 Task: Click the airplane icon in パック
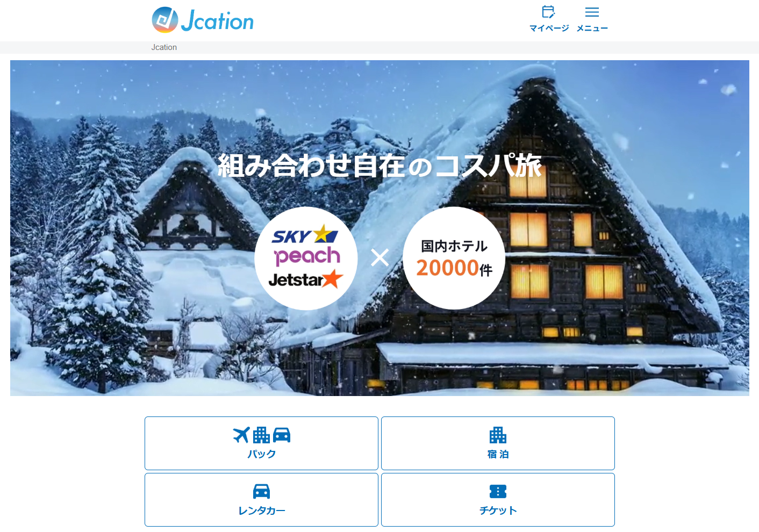click(241, 435)
